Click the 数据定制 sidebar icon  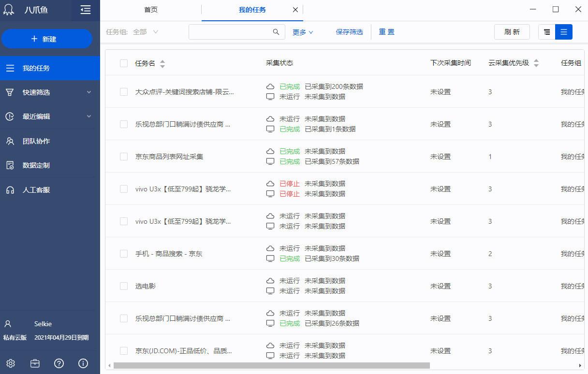[x=10, y=165]
